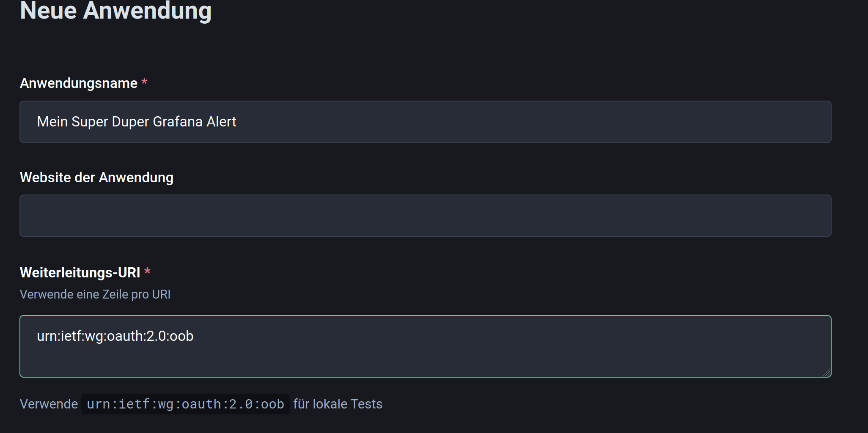
Task: Click the Weiterleitungs-URI label
Action: coord(80,273)
